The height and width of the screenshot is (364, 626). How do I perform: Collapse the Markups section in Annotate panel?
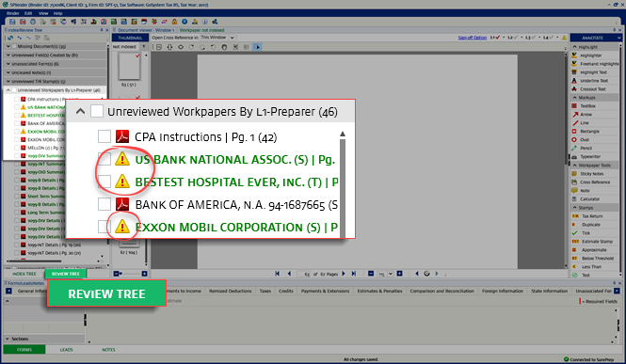coord(575,98)
